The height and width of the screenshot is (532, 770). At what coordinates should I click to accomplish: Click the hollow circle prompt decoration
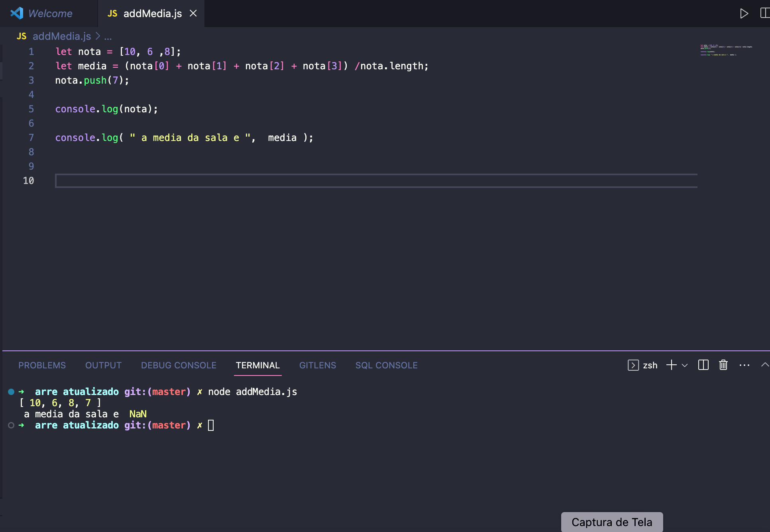[x=11, y=425]
